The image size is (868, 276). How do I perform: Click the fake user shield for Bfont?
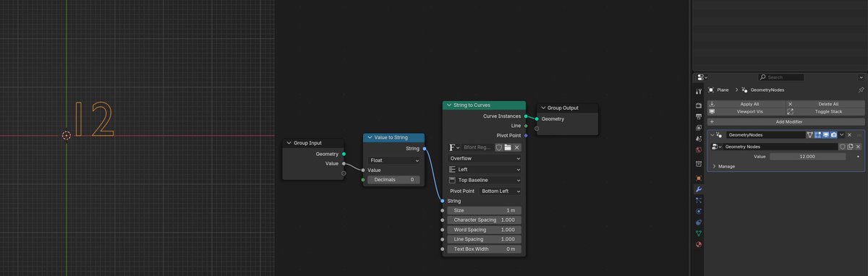498,147
